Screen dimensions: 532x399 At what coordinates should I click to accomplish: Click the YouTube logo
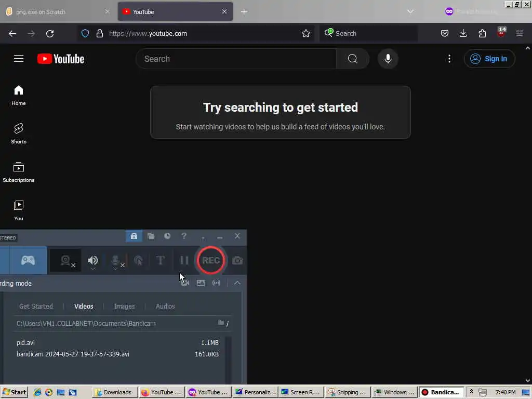pyautogui.click(x=61, y=59)
